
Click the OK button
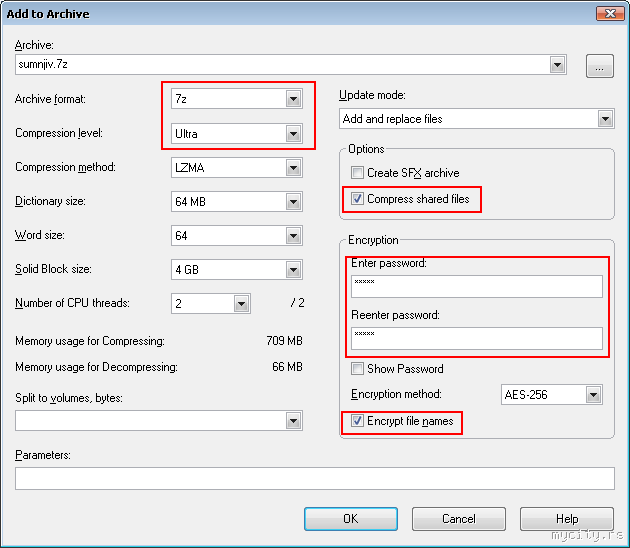click(350, 519)
